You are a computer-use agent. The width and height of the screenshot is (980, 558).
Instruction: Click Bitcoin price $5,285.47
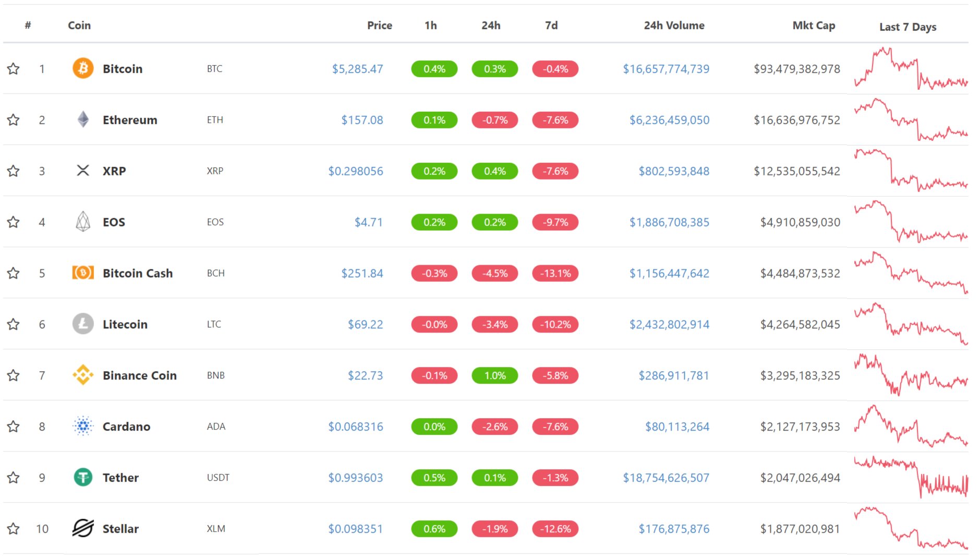357,68
